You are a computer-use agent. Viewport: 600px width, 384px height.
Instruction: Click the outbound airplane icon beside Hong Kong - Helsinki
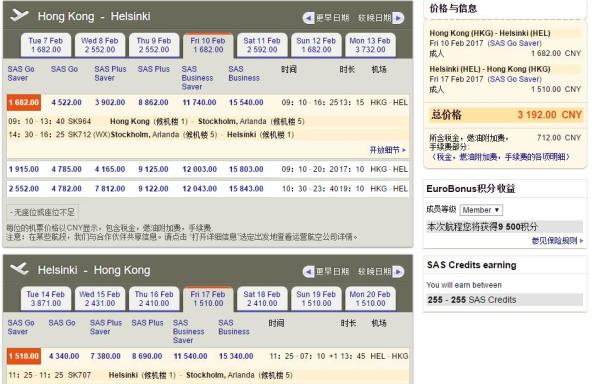[x=19, y=15]
